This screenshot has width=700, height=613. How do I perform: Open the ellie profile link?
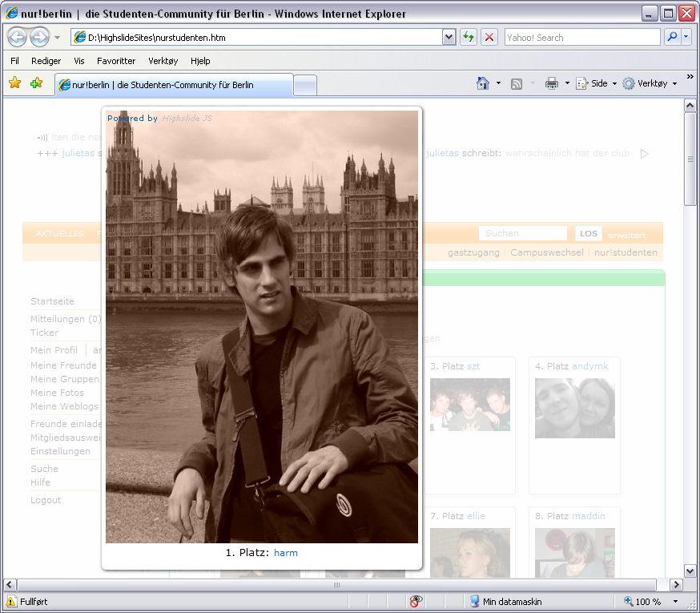pos(476,516)
